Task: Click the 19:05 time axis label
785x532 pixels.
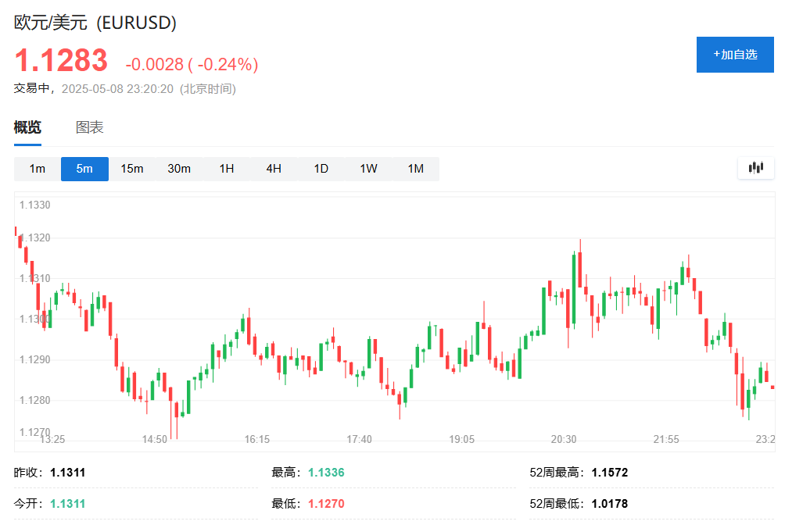Action: pyautogui.click(x=461, y=440)
